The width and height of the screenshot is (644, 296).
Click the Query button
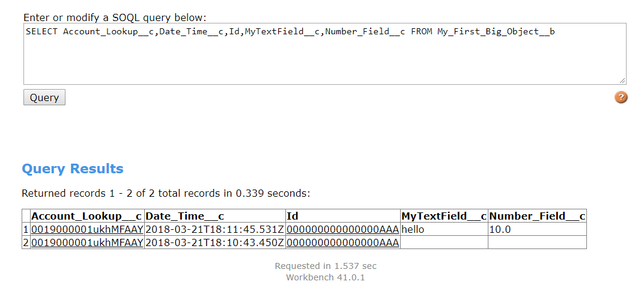coord(44,97)
